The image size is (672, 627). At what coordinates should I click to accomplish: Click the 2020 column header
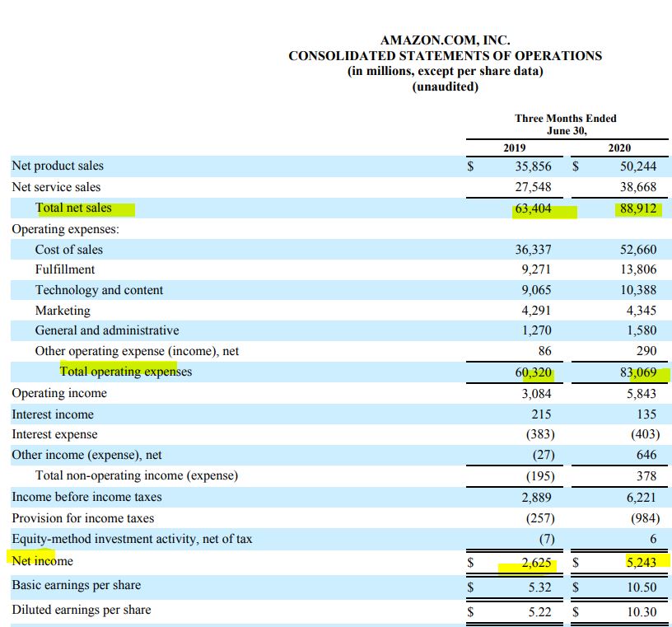(x=619, y=148)
